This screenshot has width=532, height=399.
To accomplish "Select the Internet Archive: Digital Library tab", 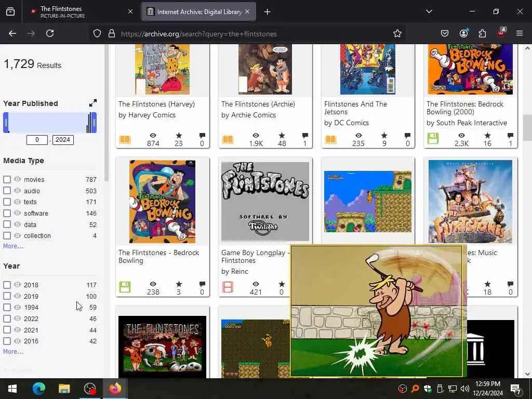I will pyautogui.click(x=198, y=12).
